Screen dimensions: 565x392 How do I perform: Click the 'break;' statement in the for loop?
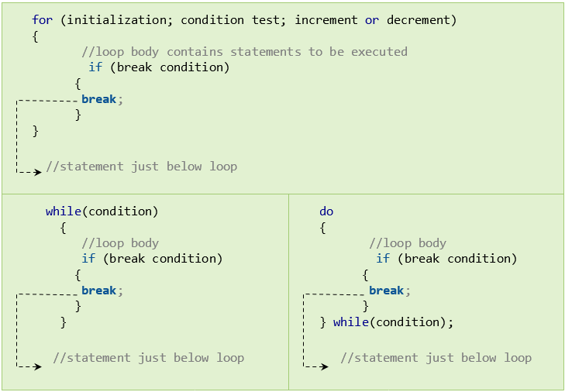(x=102, y=99)
